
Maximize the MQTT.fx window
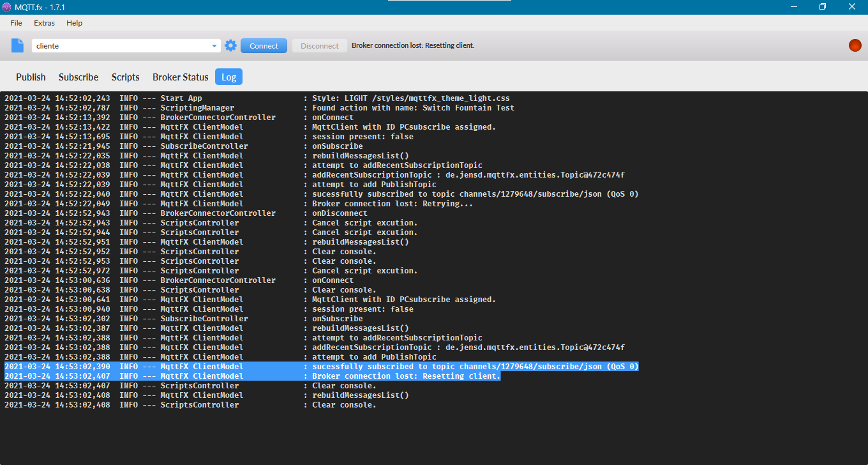click(823, 7)
